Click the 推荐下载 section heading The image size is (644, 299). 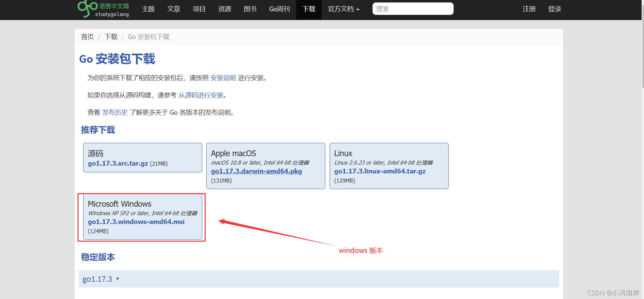tap(98, 130)
